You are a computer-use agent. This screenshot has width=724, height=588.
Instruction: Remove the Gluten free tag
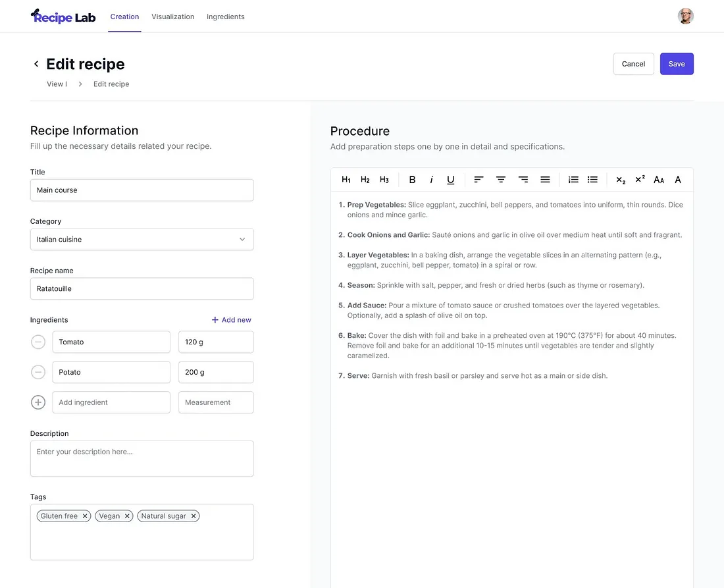[85, 516]
